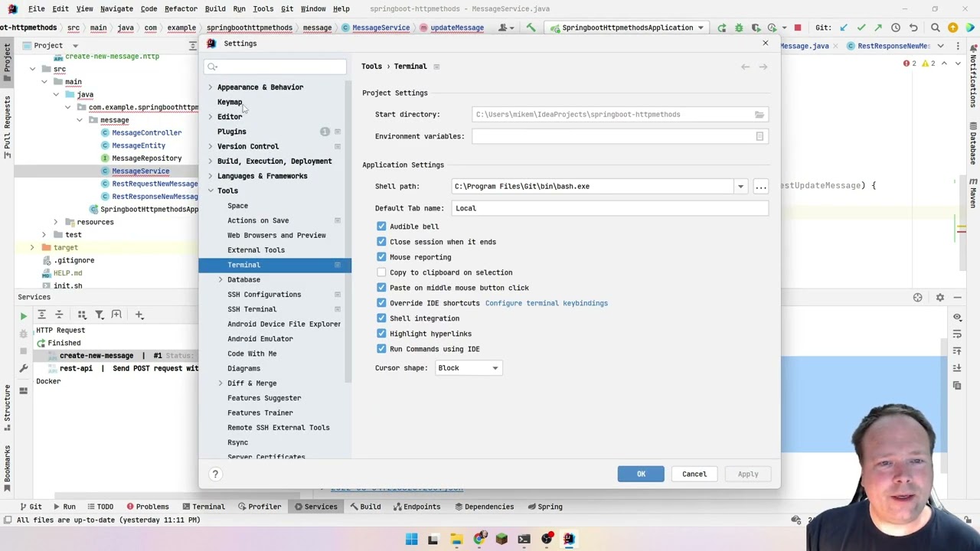Open the Shell path dropdown arrow
This screenshot has width=980, height=551.
740,186
